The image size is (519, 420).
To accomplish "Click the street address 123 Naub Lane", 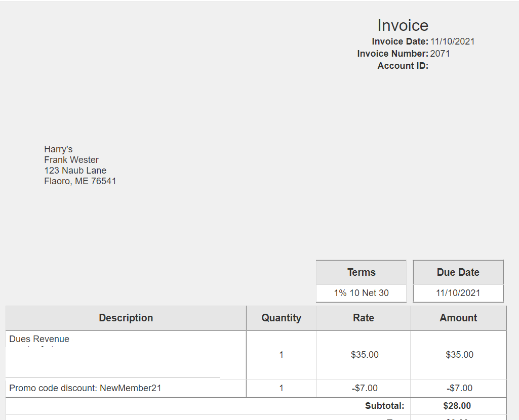I will pyautogui.click(x=75, y=171).
